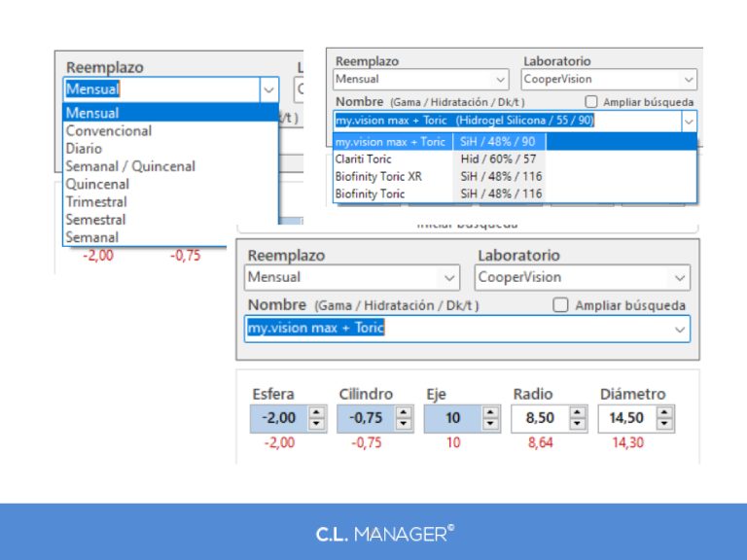Image resolution: width=747 pixels, height=560 pixels.
Task: Select Convencional from the Reemplazo list
Action: pyautogui.click(x=109, y=131)
